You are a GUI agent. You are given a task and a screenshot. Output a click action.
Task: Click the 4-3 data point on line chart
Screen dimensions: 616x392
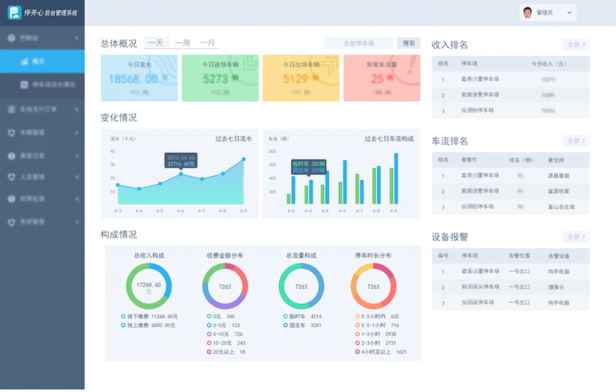tap(118, 185)
